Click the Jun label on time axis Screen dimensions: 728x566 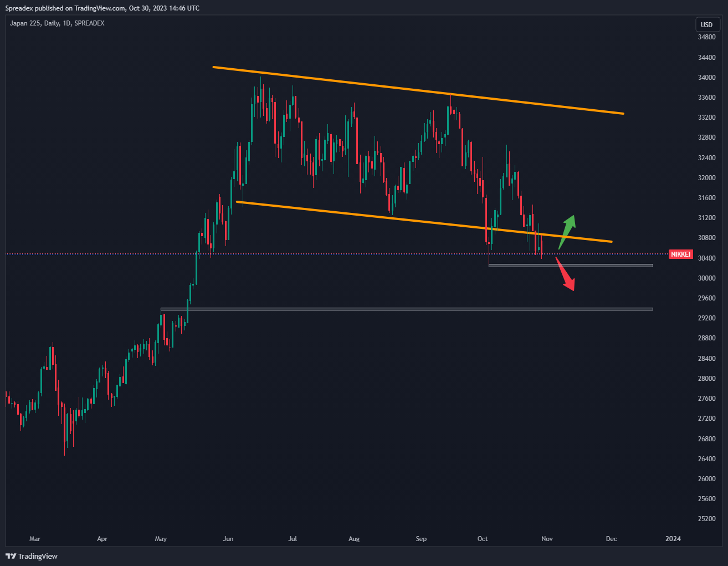click(228, 539)
